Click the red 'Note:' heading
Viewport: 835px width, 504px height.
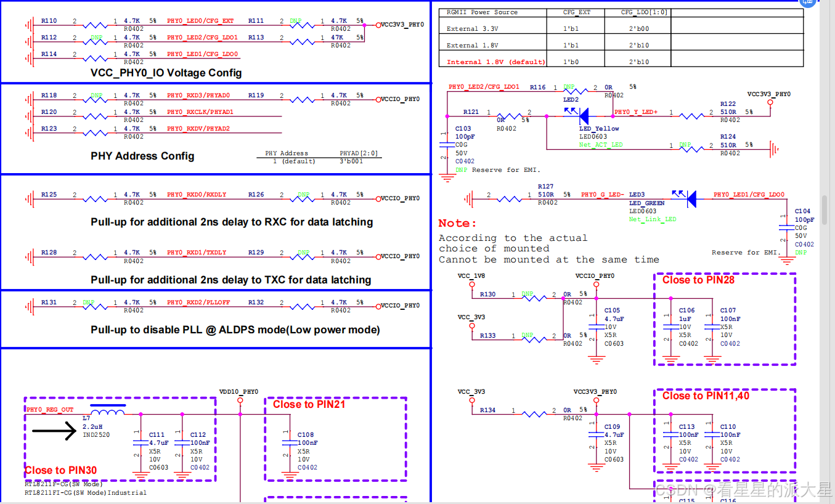[457, 223]
